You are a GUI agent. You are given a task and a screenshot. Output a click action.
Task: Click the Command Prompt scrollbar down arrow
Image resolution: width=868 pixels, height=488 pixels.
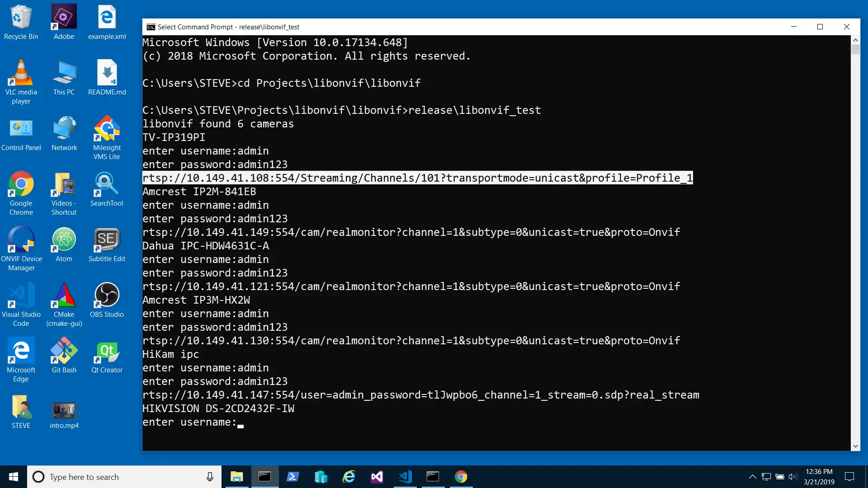855,446
